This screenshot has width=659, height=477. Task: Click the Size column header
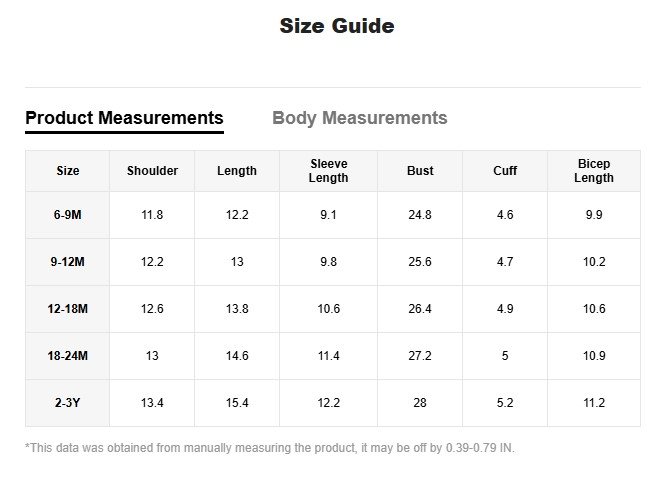[68, 171]
